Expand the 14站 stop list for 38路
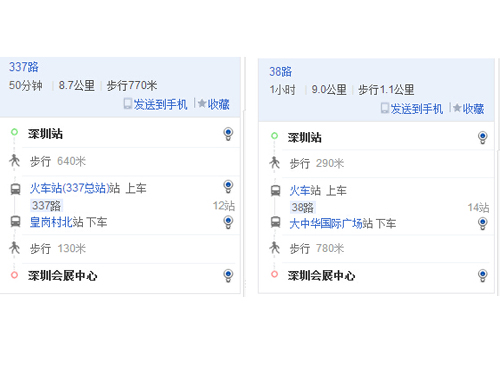The height and width of the screenshot is (380, 500). (478, 207)
